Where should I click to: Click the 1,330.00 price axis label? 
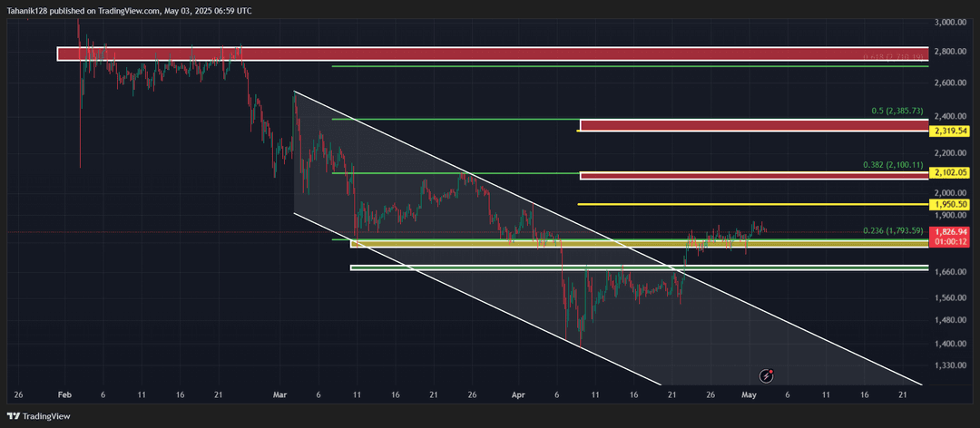pos(950,365)
